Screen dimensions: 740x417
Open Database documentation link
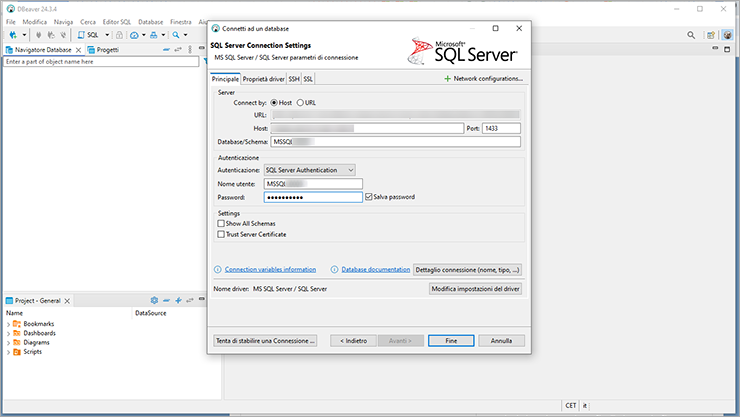tap(376, 269)
